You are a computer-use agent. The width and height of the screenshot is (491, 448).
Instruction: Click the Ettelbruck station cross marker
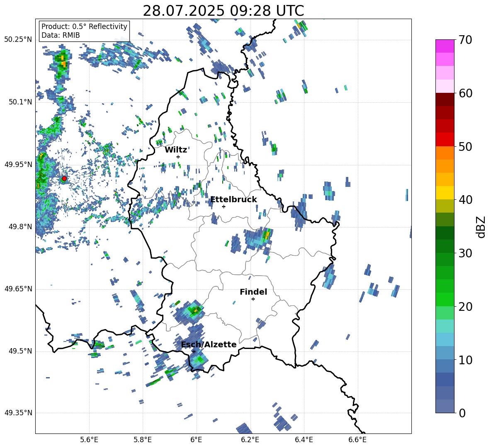[224, 206]
